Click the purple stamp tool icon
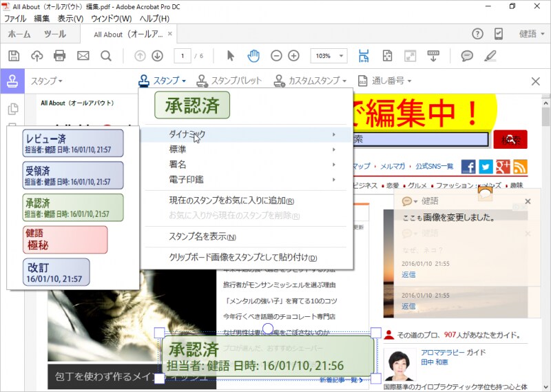The width and height of the screenshot is (551, 392). [12, 81]
